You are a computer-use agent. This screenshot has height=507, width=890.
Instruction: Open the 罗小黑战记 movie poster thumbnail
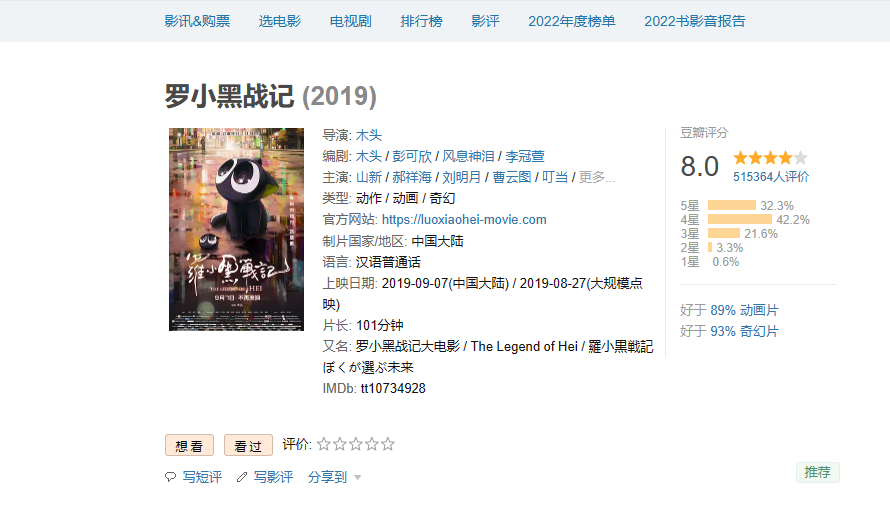(x=236, y=229)
